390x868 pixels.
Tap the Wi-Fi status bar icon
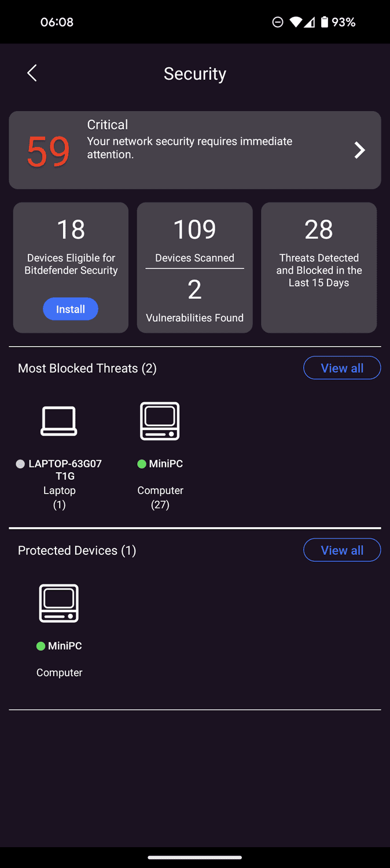pos(296,22)
